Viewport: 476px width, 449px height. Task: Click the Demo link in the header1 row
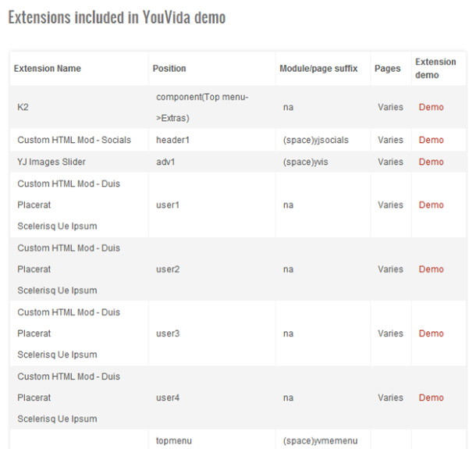click(x=431, y=140)
